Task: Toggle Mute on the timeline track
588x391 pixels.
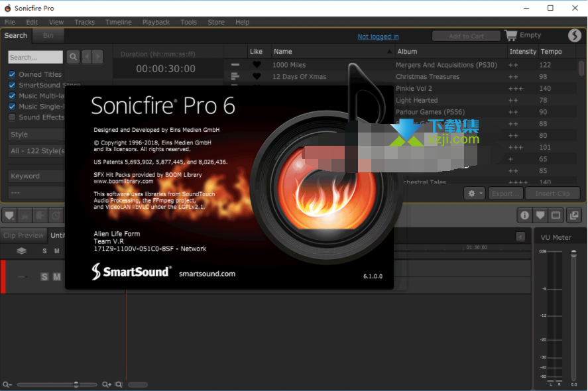Action: click(56, 276)
